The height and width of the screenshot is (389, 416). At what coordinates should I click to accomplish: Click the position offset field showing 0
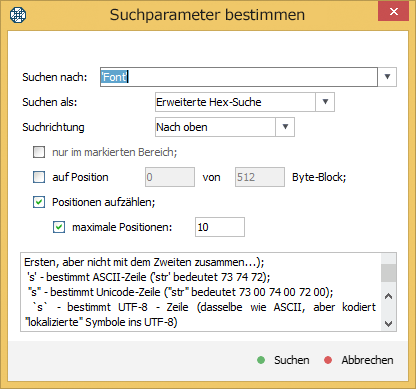coord(170,177)
